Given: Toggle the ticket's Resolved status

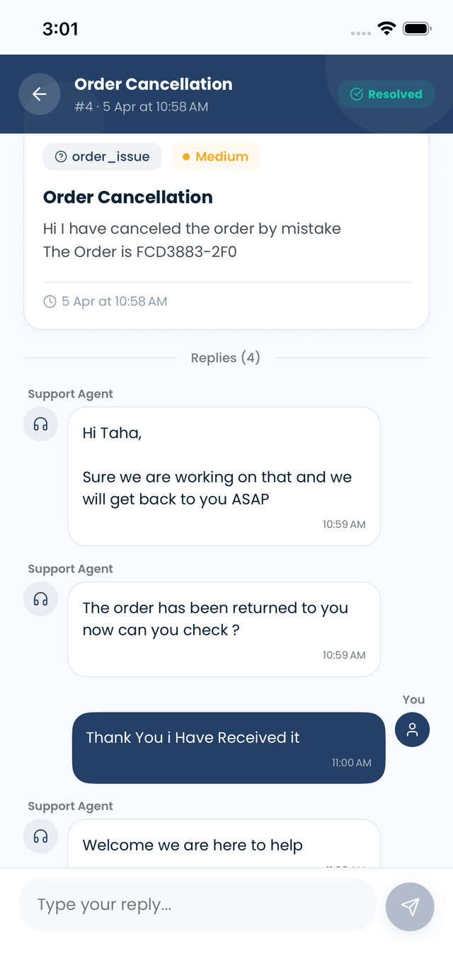Looking at the screenshot, I should [x=386, y=93].
